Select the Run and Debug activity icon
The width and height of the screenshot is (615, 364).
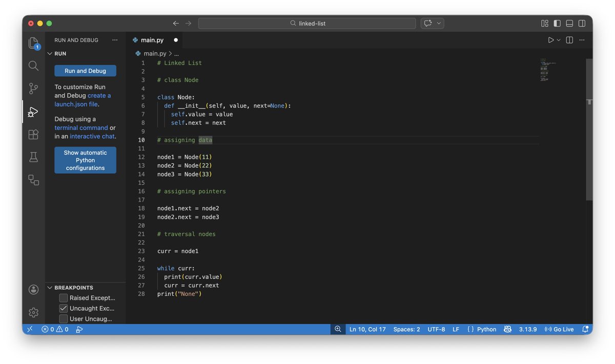pyautogui.click(x=33, y=112)
